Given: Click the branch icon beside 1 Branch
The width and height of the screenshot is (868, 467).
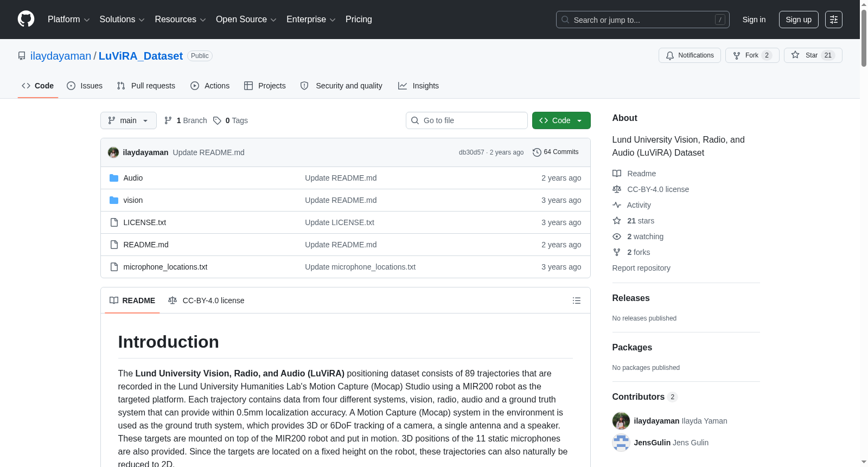Looking at the screenshot, I should click(x=168, y=120).
